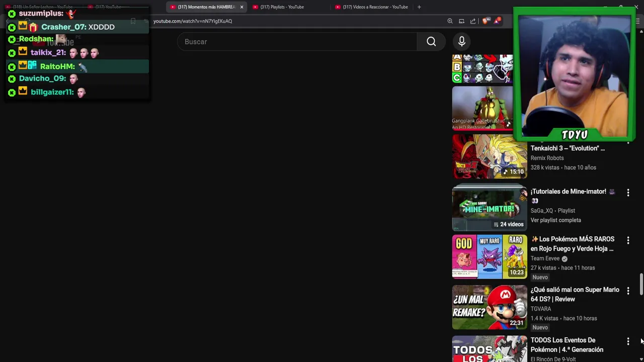Click the Nuevo label under Team Eevee video
This screenshot has height=362, width=644.
(x=540, y=277)
